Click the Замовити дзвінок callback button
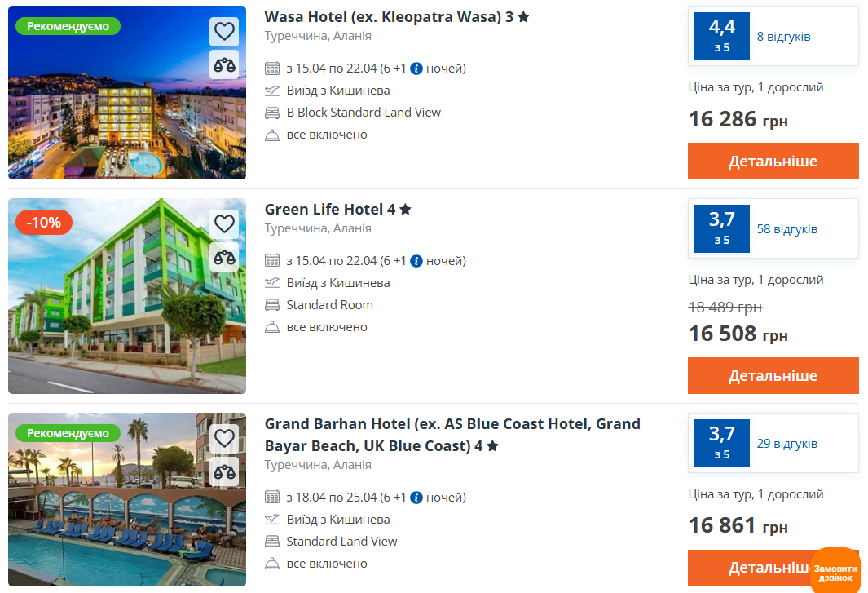 point(835,572)
